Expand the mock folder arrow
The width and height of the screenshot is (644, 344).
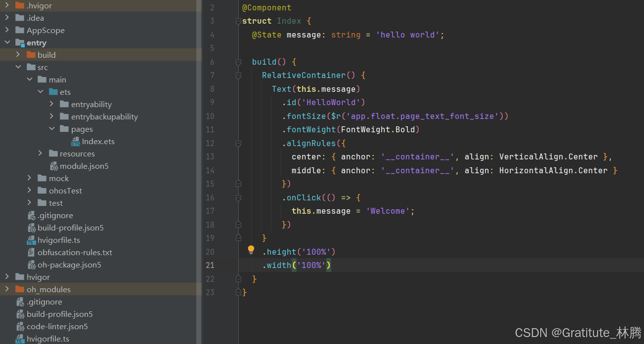pyautogui.click(x=30, y=178)
